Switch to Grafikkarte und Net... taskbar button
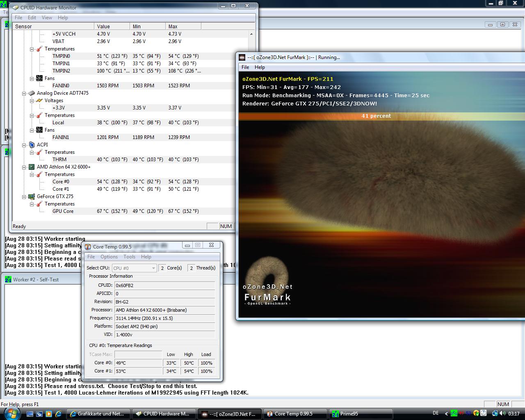This screenshot has height=420, width=525. pyautogui.click(x=98, y=414)
